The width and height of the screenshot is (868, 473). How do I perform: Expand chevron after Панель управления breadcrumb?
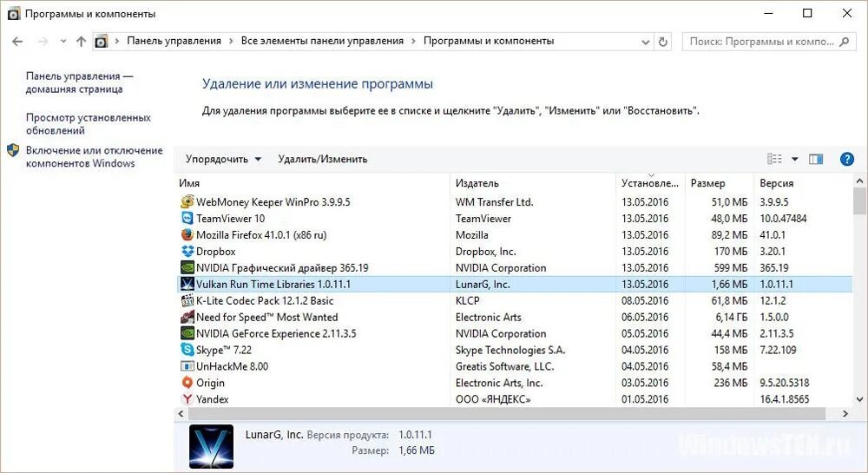231,42
